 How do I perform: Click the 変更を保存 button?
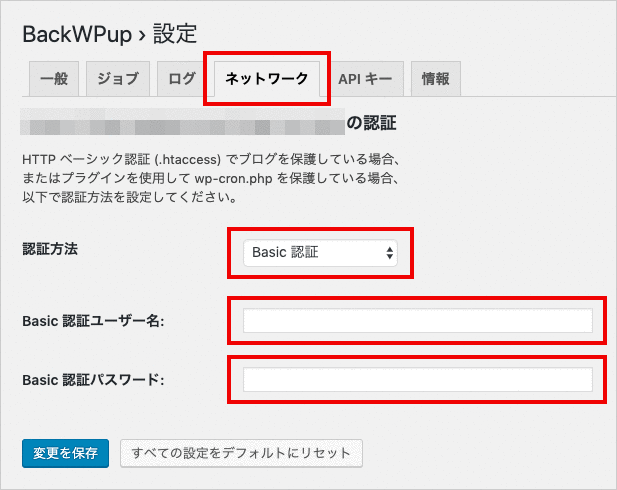65,453
